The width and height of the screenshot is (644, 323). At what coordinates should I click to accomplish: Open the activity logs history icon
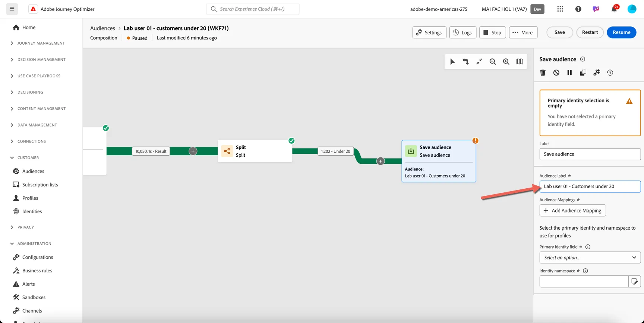[610, 73]
